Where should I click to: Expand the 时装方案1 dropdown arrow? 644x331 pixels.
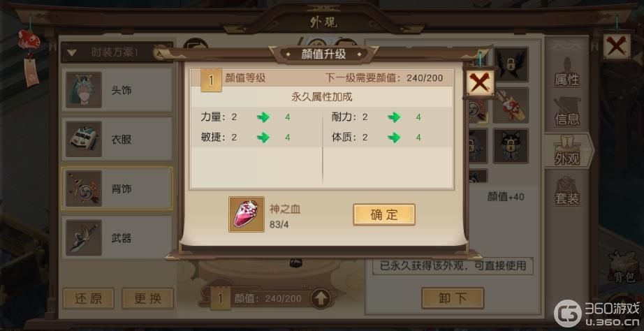click(x=72, y=52)
